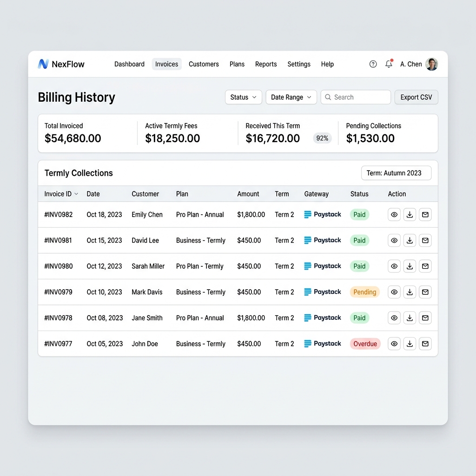Click Pending status badge for Mark Davis
476x476 pixels.
coord(364,292)
